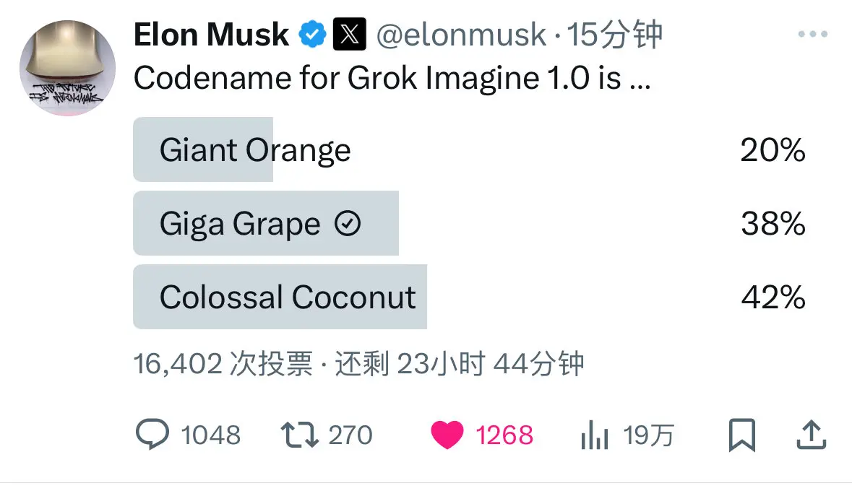Open Elon Musk's profile via his name

[x=210, y=32]
